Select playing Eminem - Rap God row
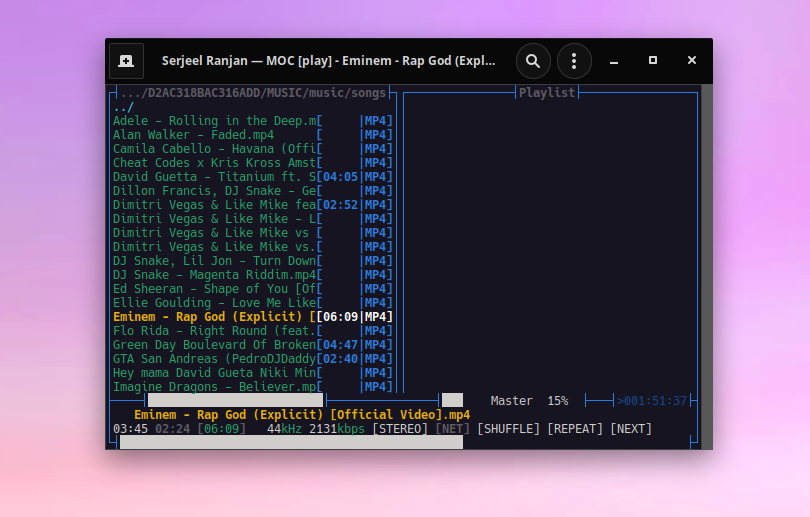 tap(253, 317)
